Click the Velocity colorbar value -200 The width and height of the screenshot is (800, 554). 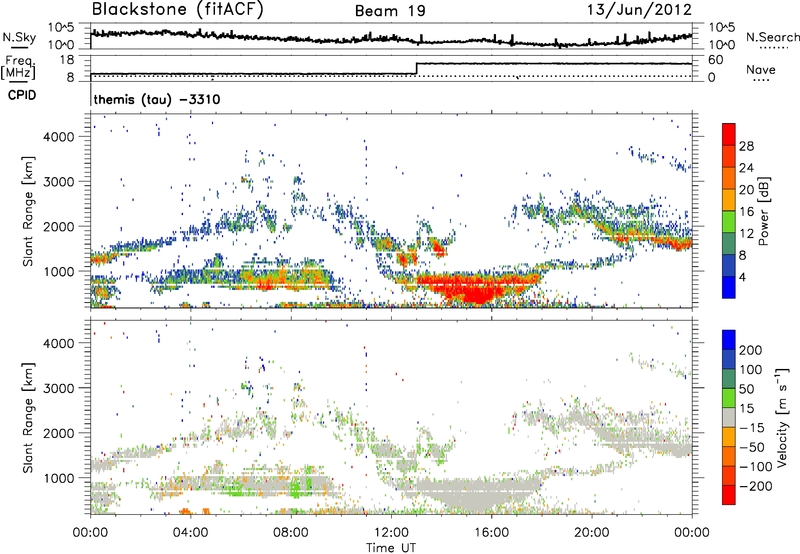(x=755, y=486)
